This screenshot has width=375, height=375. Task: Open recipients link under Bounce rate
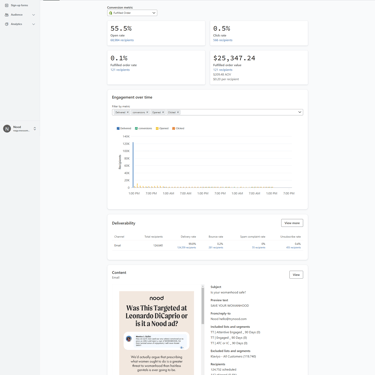click(x=216, y=248)
